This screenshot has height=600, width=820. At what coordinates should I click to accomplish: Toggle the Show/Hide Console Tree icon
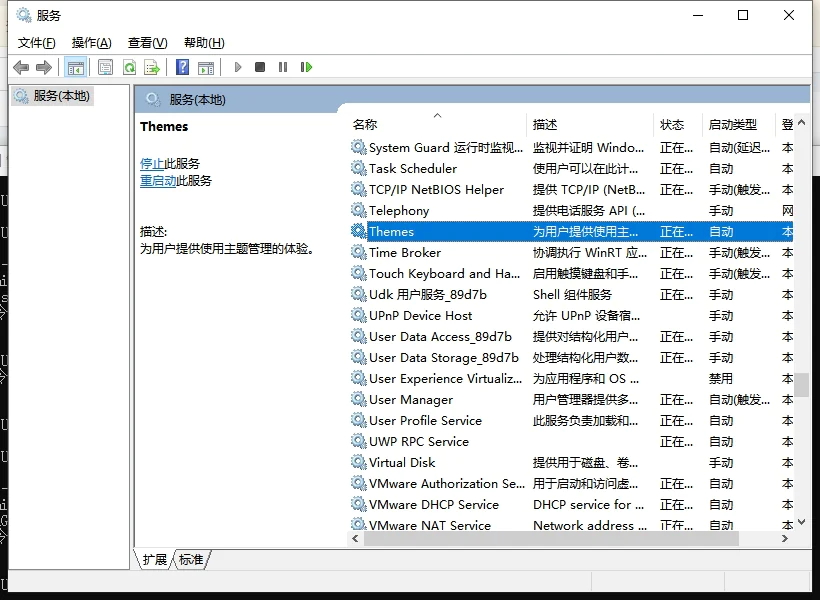[x=75, y=67]
